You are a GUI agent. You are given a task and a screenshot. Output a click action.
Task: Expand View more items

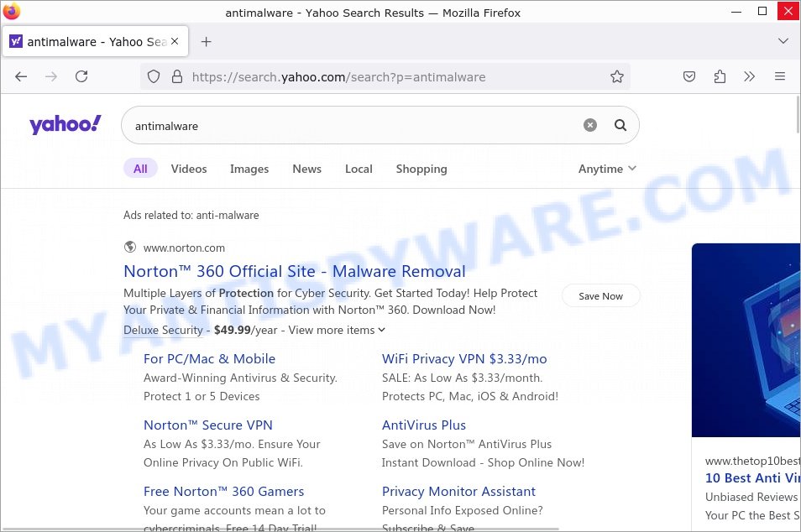point(337,331)
